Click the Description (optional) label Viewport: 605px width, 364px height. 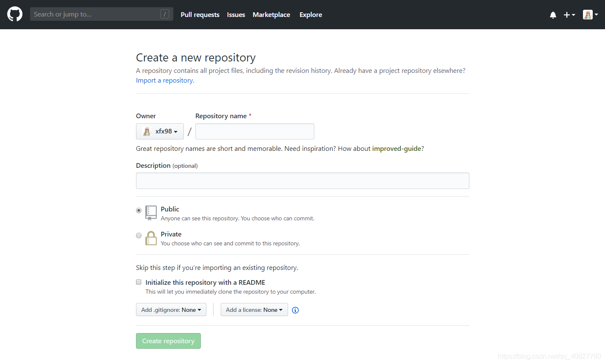[167, 166]
